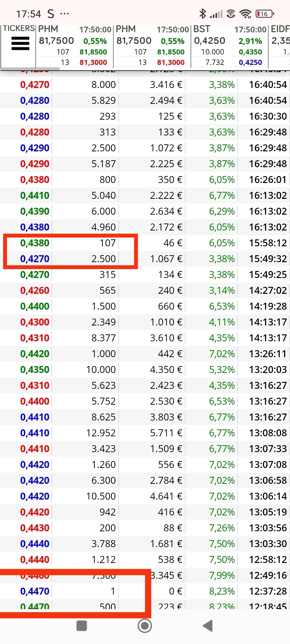Tap amount 3.803 € in the trades list
Screen dimensions: 290x644
point(166,417)
